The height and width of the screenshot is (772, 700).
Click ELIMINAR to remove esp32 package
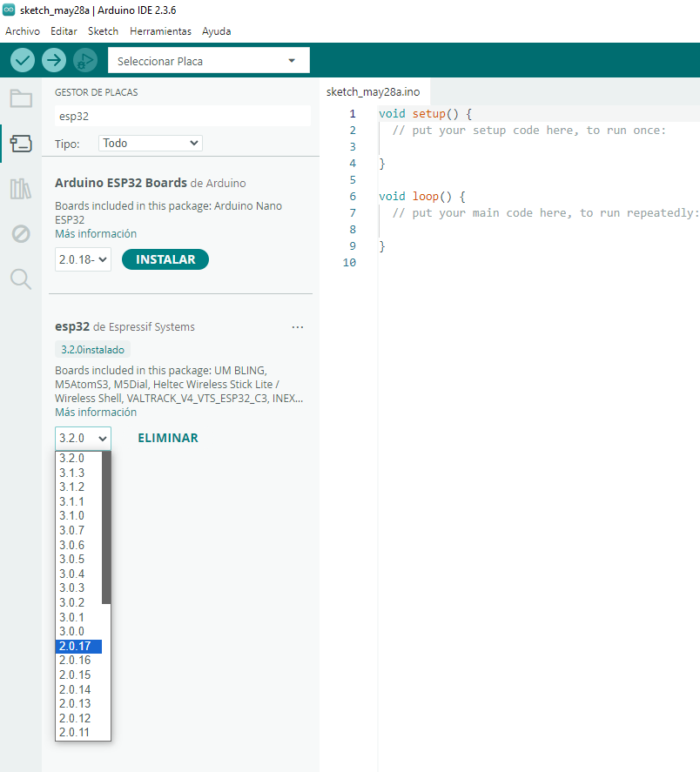pyautogui.click(x=168, y=438)
